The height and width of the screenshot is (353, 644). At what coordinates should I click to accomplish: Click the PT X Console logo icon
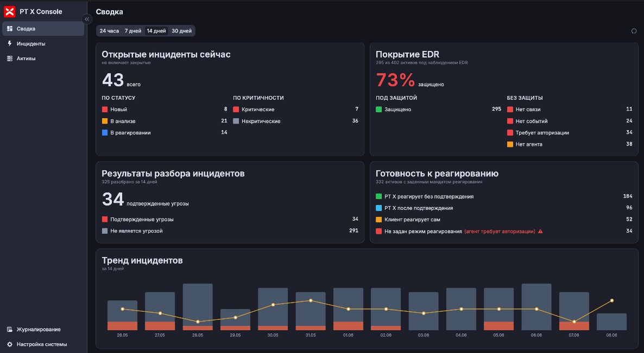[x=9, y=12]
